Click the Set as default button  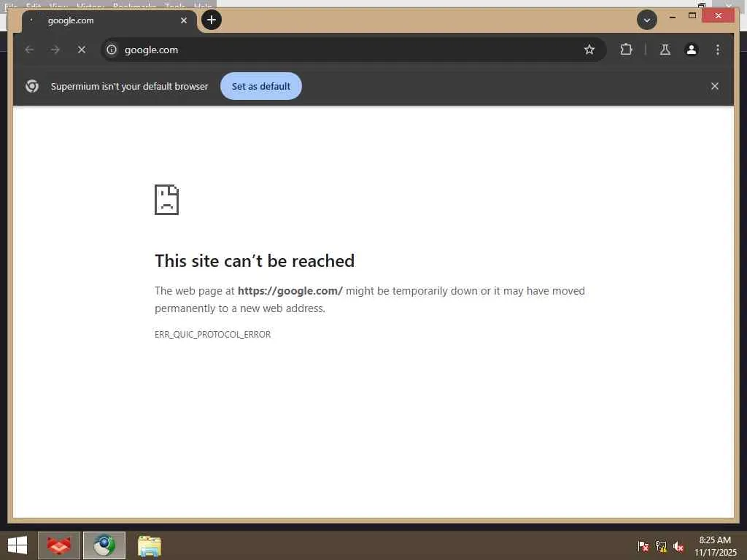261,86
